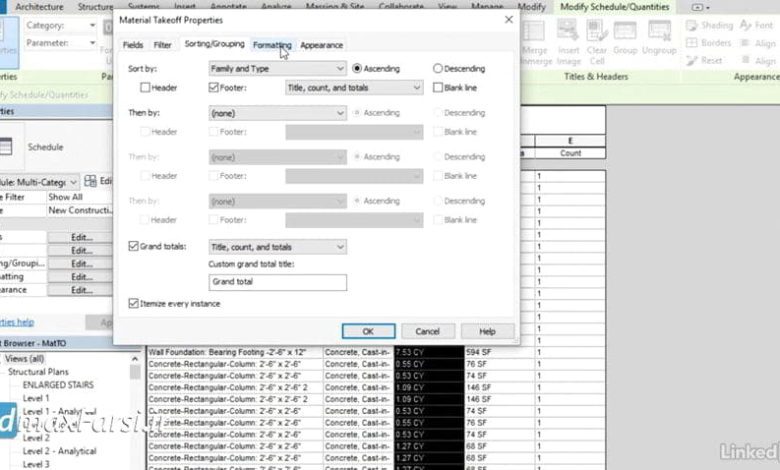Close the Material Takeoff Properties dialog

(508, 20)
